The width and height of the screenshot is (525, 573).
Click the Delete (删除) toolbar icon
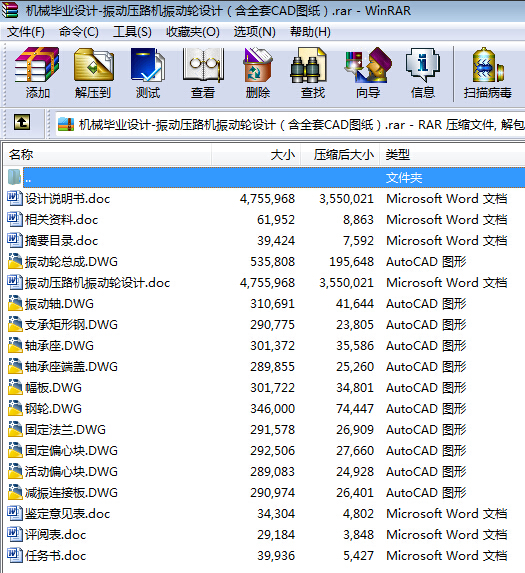tap(258, 65)
